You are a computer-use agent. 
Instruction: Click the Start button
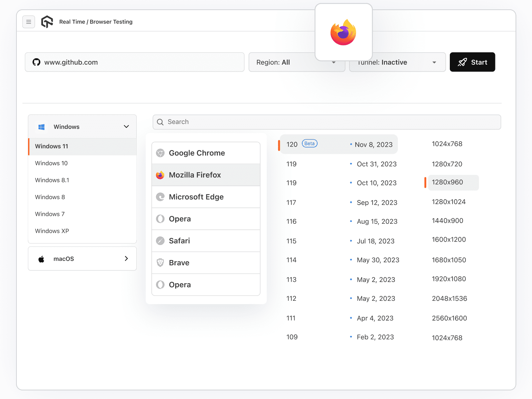pyautogui.click(x=472, y=62)
